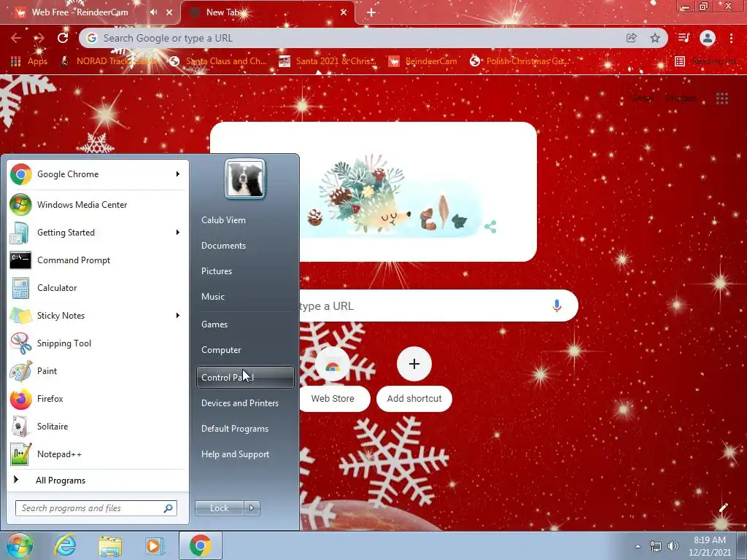Open Calculator from Start menu

click(96, 287)
